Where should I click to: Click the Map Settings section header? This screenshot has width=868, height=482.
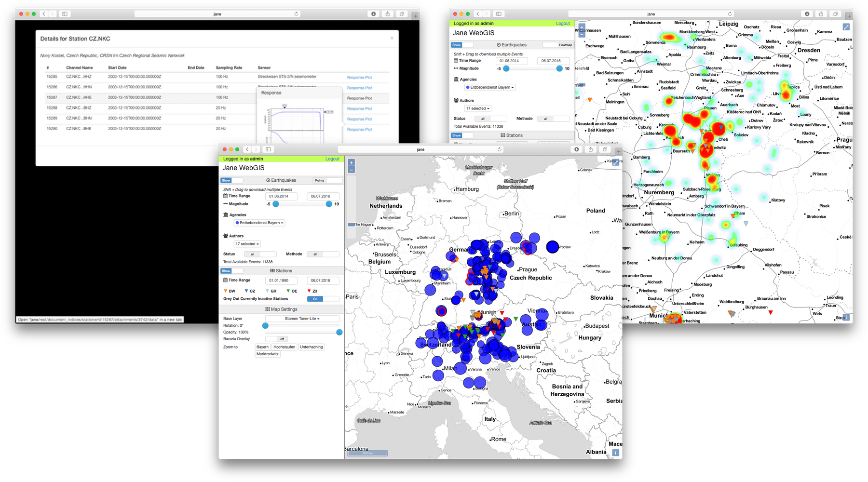(281, 309)
